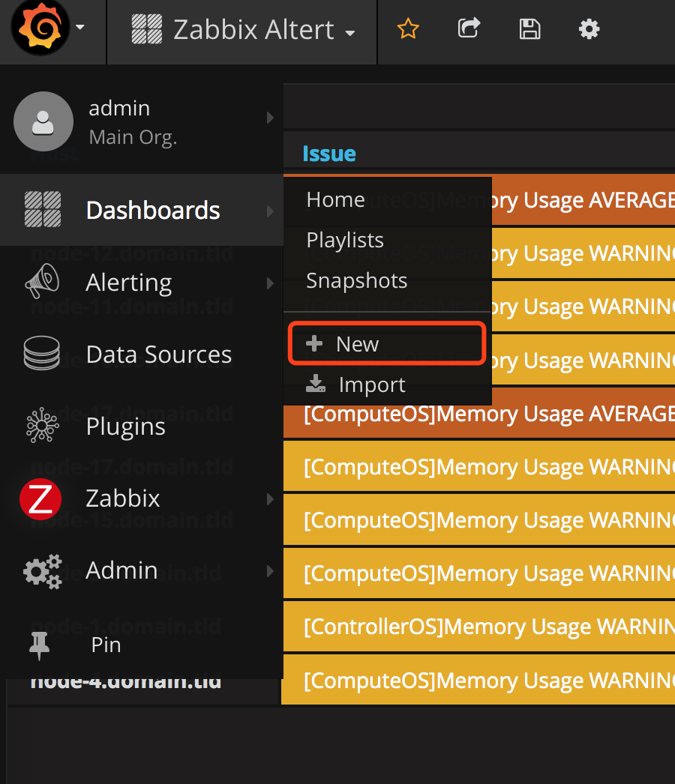Star the Zabbix Altert dashboard
675x784 pixels.
[x=408, y=29]
